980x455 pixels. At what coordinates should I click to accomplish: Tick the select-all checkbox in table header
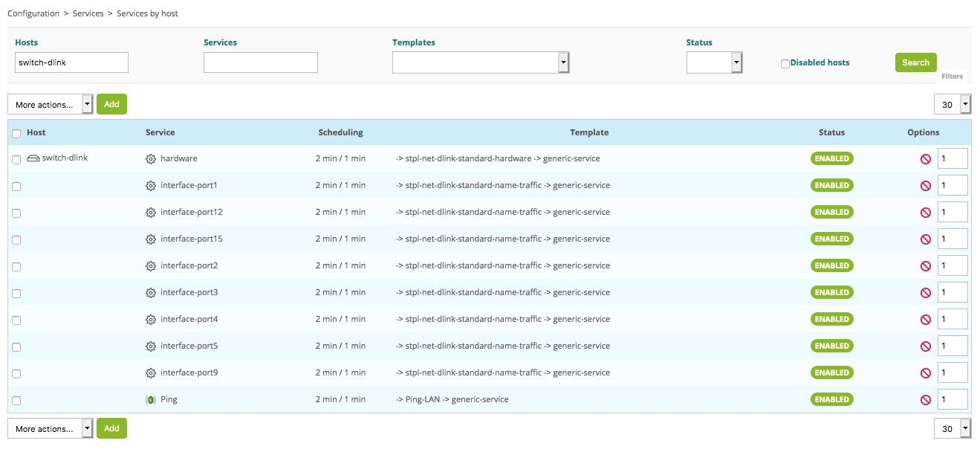(x=16, y=134)
